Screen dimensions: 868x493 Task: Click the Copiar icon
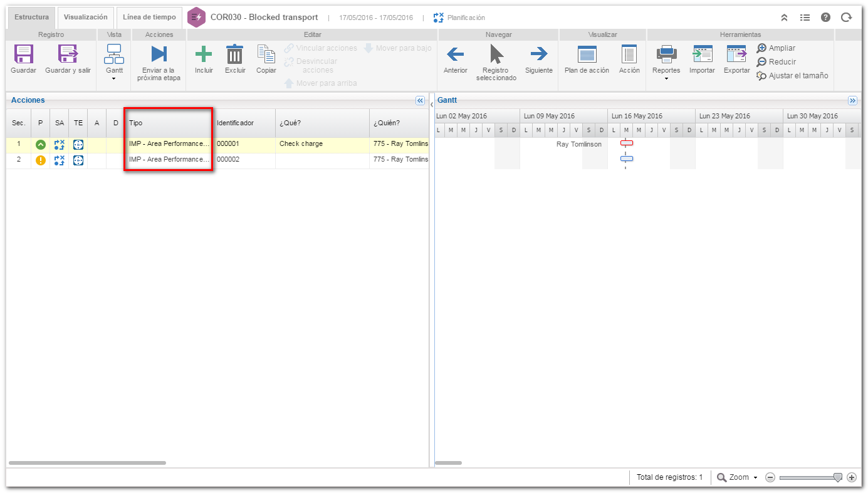pos(266,54)
